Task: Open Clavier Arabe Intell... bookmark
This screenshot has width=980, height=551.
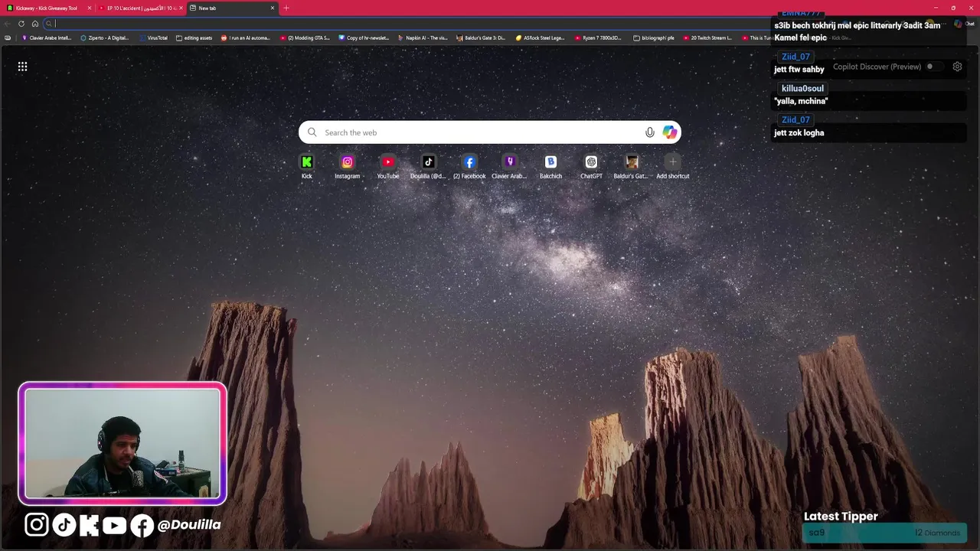Action: (x=47, y=37)
